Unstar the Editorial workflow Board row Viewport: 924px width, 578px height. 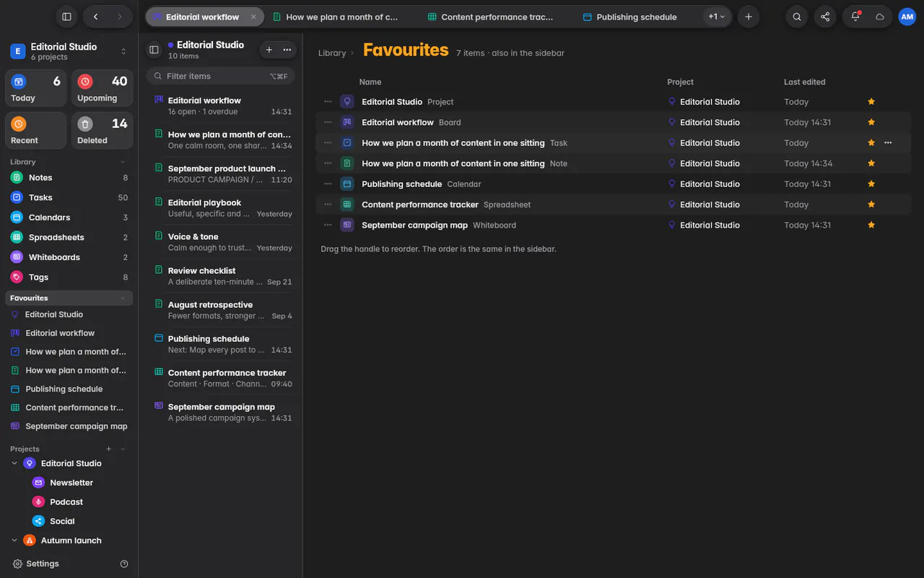(x=871, y=122)
